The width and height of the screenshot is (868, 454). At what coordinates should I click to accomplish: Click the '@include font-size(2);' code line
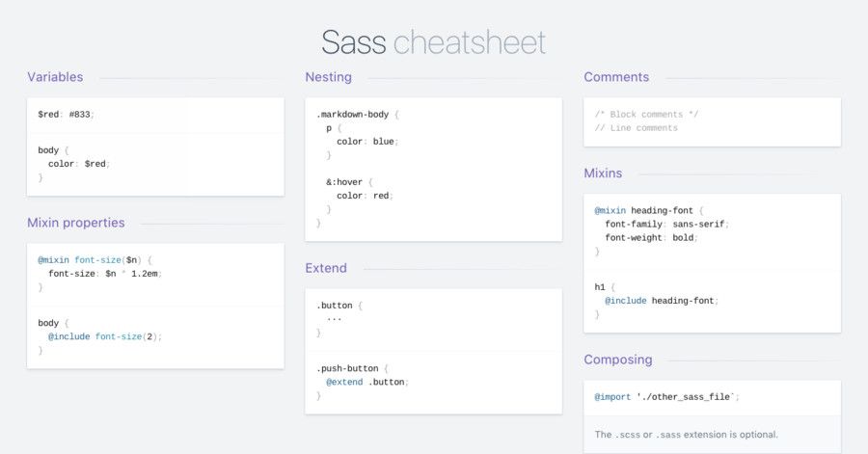click(x=105, y=336)
